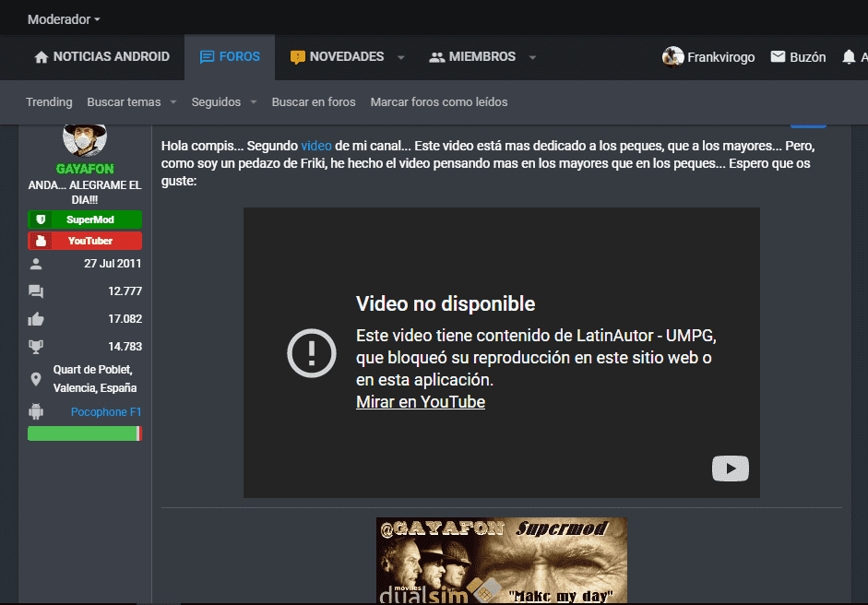
Task: Expand the Buscar temas dropdown arrow
Action: pos(173,101)
